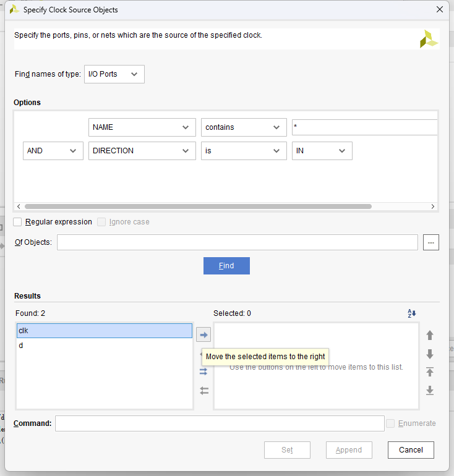Screen dimensions: 454x476
Task: Select the d port in results
Action: (x=104, y=346)
